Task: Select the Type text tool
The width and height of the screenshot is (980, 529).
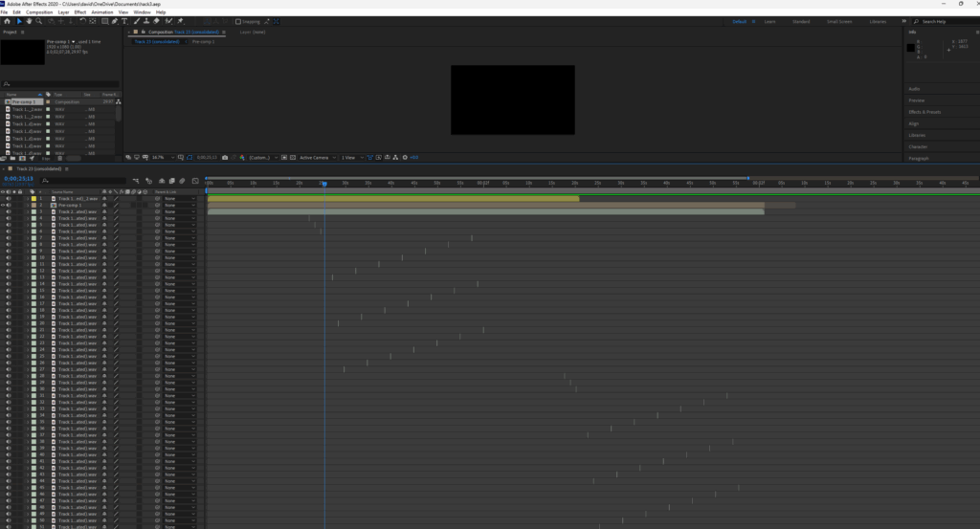Action: pos(124,21)
